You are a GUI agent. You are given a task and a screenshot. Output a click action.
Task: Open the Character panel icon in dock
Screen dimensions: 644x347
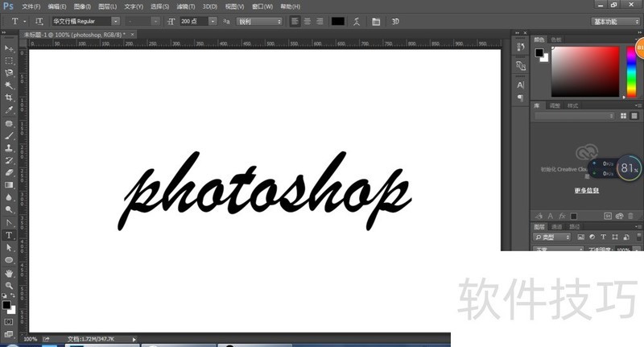click(521, 85)
